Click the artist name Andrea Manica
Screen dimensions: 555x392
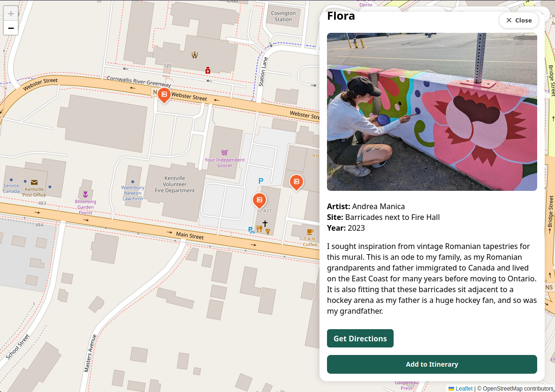tap(379, 206)
